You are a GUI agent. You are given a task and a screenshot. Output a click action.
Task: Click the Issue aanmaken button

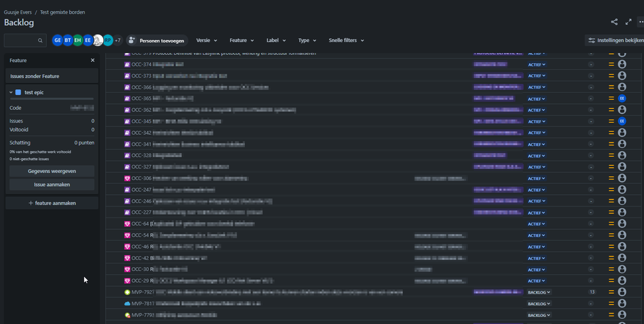[x=52, y=185]
